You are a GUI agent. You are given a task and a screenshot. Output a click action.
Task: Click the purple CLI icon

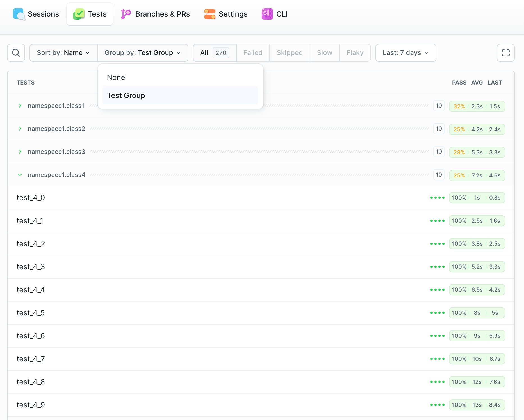267,14
